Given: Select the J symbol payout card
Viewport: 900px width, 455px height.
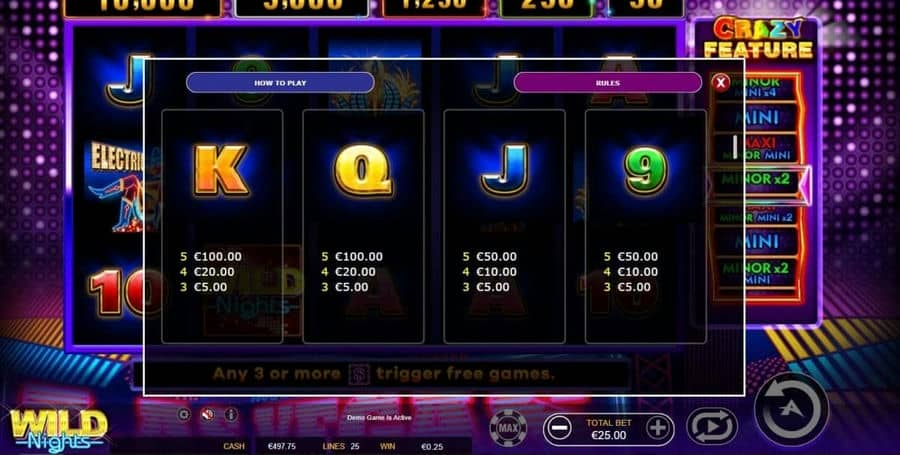Looking at the screenshot, I should click(x=505, y=227).
